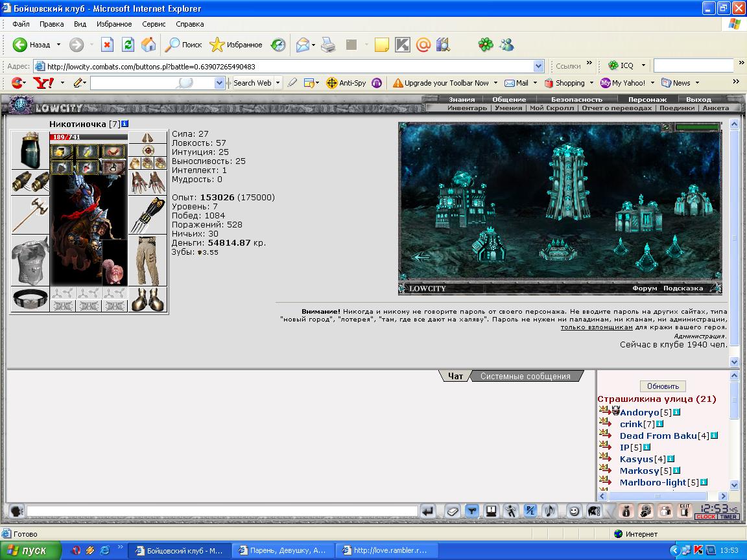
Task: Toggle the CLOCK mode label
Action: tap(705, 517)
